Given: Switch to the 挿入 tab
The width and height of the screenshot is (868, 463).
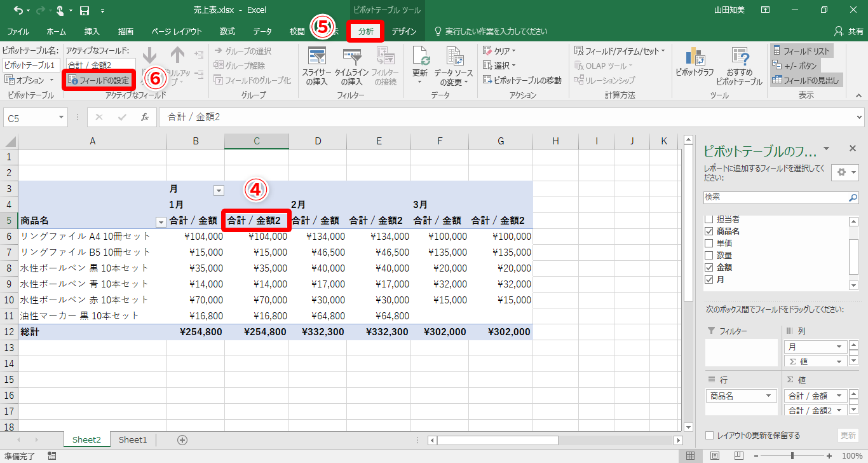Looking at the screenshot, I should click(x=92, y=32).
